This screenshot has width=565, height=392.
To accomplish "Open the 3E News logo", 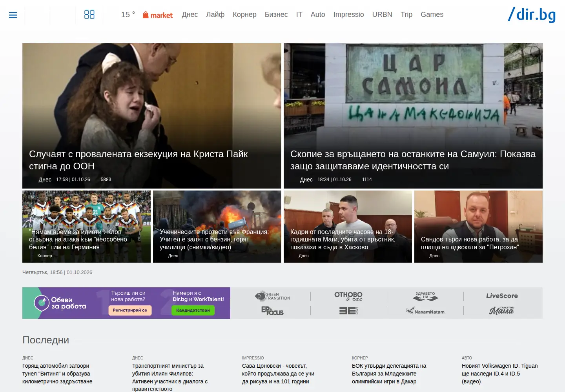I will [348, 311].
